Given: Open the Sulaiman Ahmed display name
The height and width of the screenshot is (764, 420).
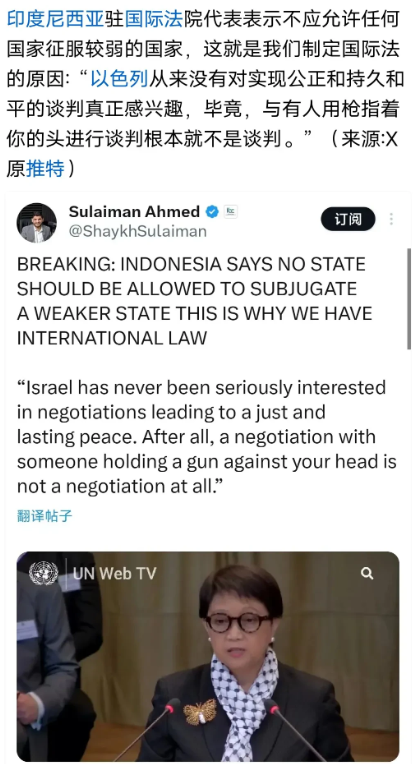Looking at the screenshot, I should click(134, 212).
